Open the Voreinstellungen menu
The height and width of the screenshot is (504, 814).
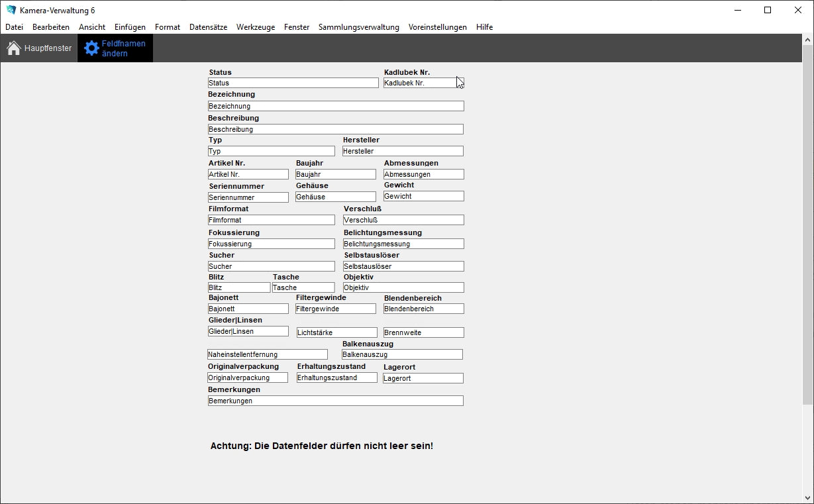pos(437,27)
